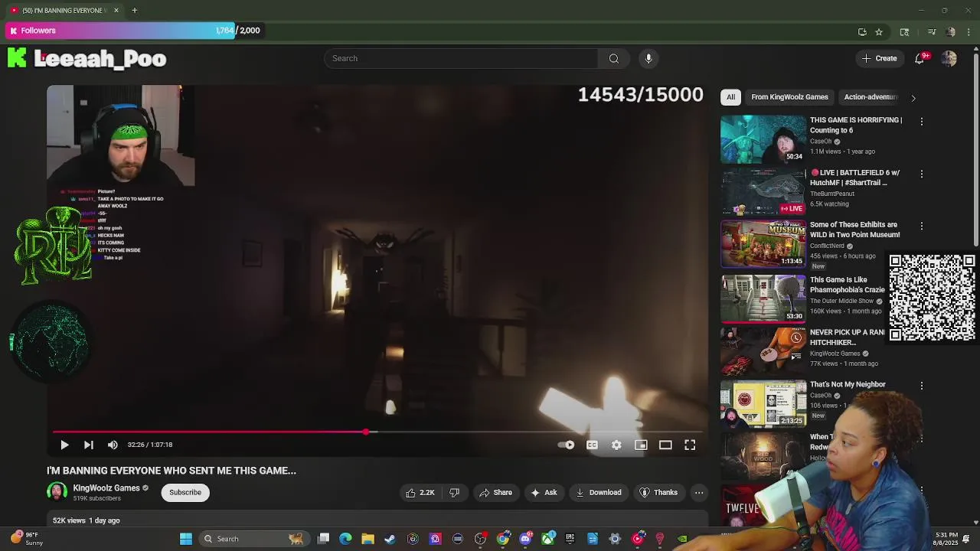
Task: Switch player to miniplayer mode
Action: tap(641, 445)
